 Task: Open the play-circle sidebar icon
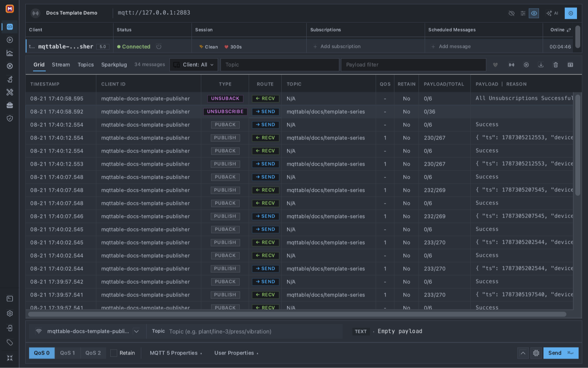[x=10, y=40]
